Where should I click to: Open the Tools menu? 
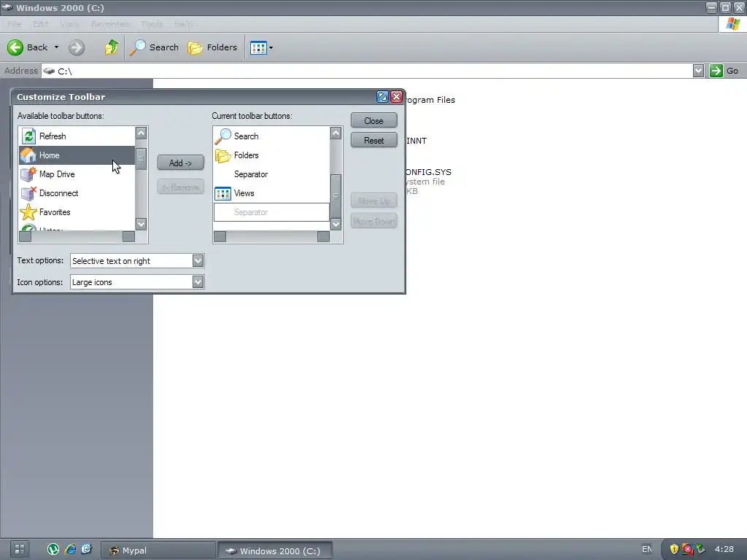(152, 24)
